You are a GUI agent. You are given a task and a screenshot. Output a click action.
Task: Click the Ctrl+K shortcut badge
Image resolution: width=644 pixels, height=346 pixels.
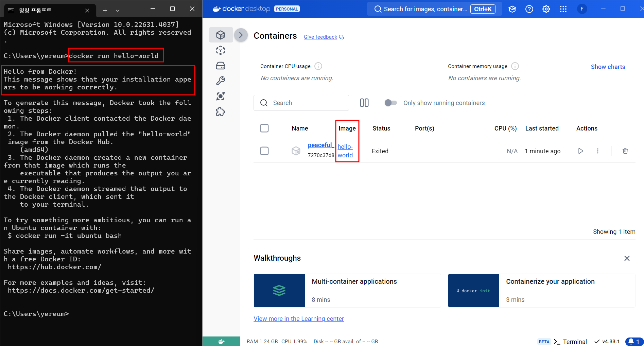tap(483, 9)
